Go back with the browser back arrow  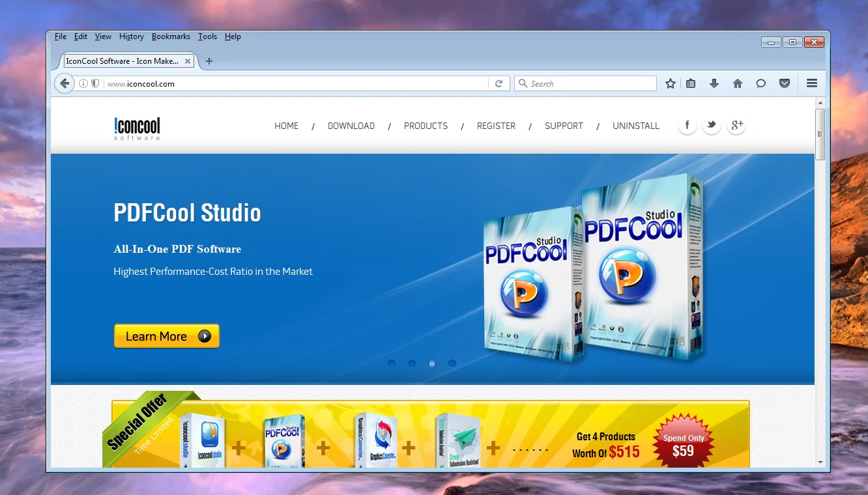pos(64,83)
